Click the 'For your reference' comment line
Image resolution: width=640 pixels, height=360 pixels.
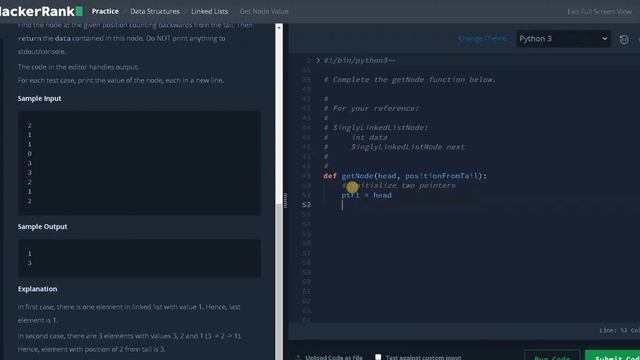371,109
